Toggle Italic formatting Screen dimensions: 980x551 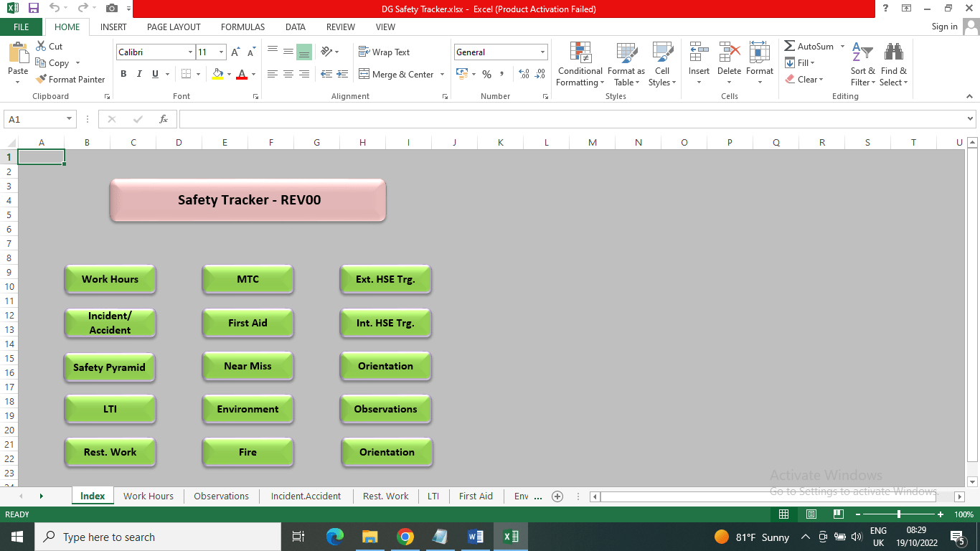coord(139,74)
